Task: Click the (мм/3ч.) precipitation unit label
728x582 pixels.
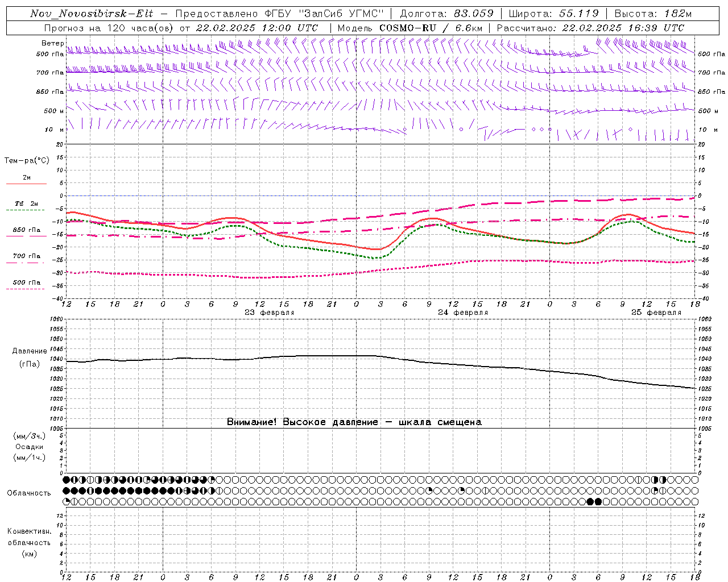Action: [x=30, y=436]
